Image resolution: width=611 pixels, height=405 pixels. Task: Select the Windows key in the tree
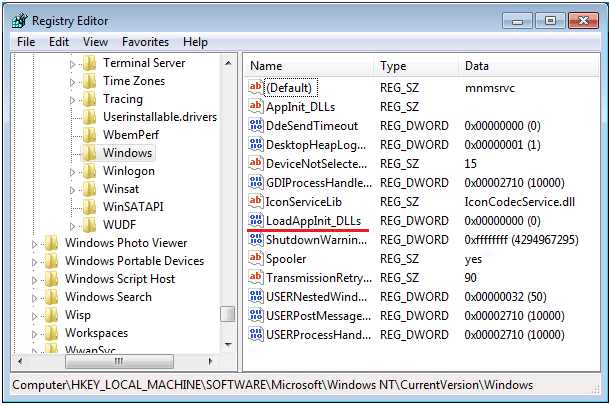[x=127, y=153]
